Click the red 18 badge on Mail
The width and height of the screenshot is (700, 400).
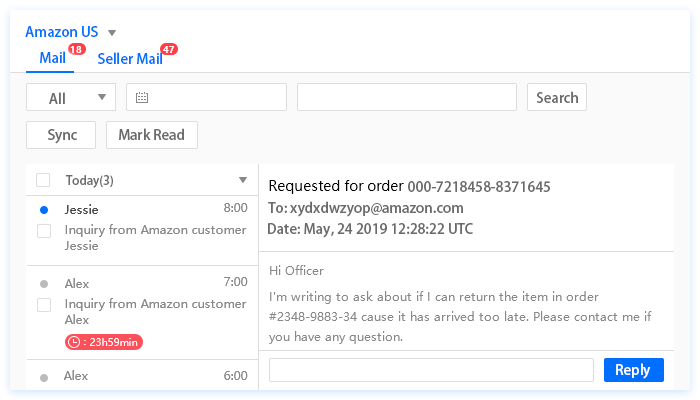(77, 49)
